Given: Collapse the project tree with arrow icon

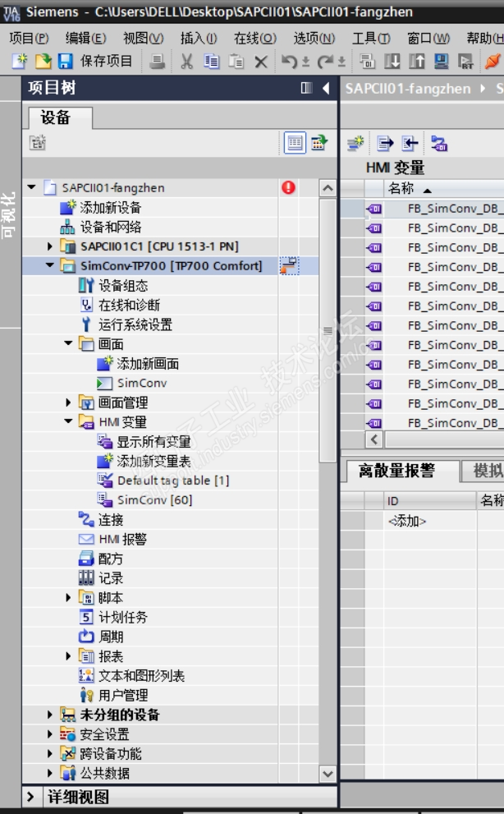Looking at the screenshot, I should pyautogui.click(x=326, y=88).
